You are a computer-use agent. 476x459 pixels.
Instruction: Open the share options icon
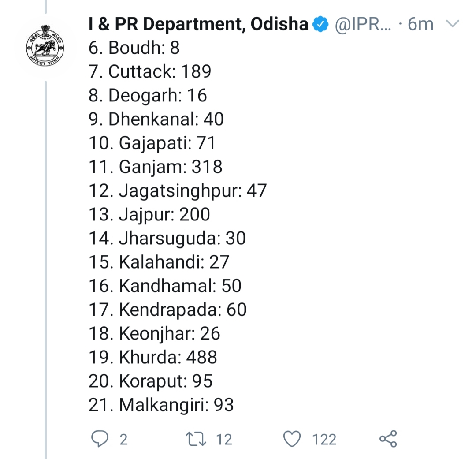point(388,439)
